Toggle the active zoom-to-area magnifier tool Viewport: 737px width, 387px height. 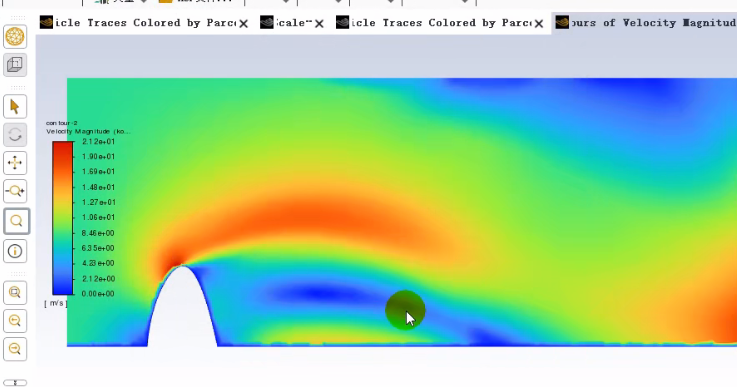[16, 221]
